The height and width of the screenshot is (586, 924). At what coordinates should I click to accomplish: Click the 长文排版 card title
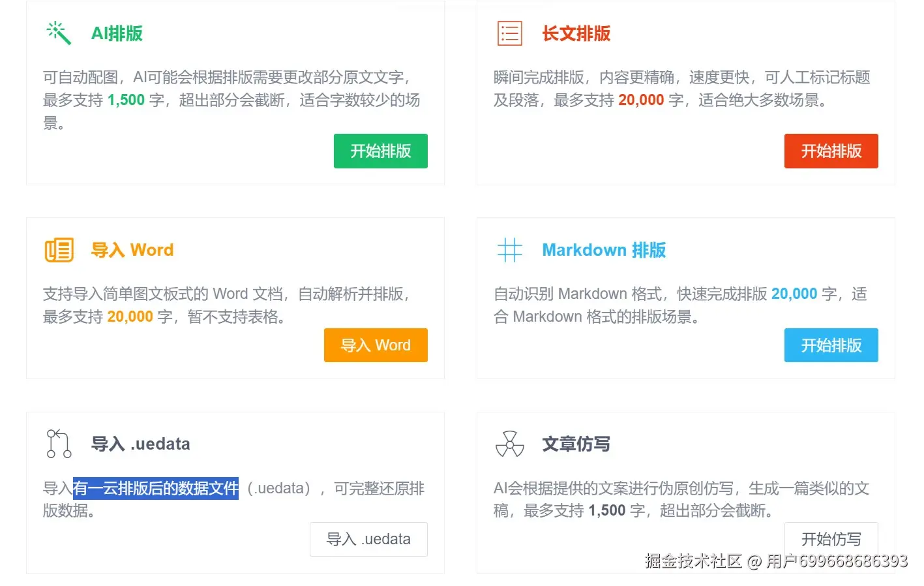[x=576, y=33]
